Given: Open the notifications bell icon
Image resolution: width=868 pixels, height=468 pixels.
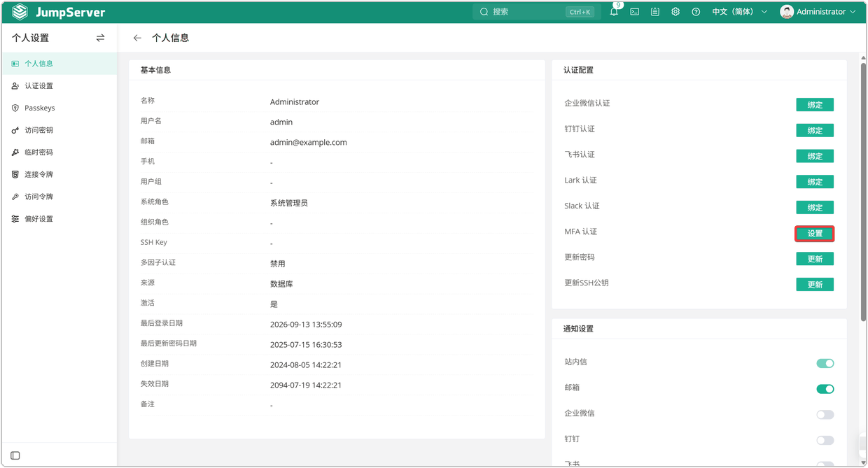Looking at the screenshot, I should [x=614, y=12].
